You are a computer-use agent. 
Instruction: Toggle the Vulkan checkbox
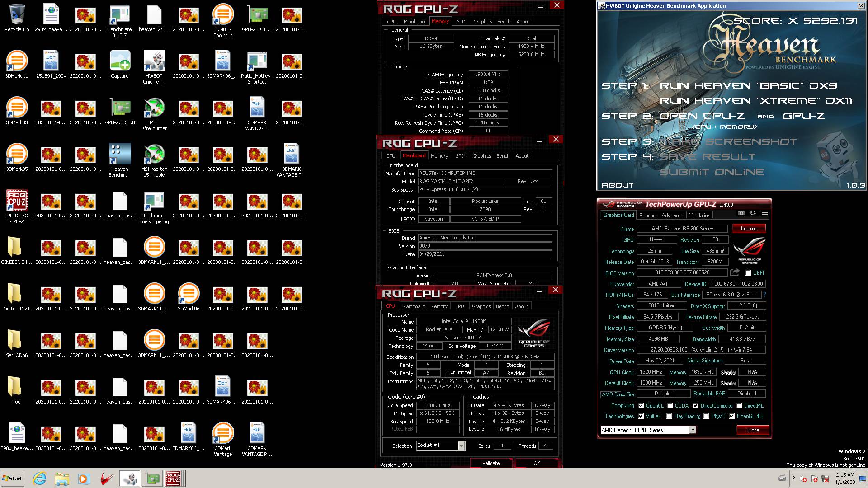641,416
